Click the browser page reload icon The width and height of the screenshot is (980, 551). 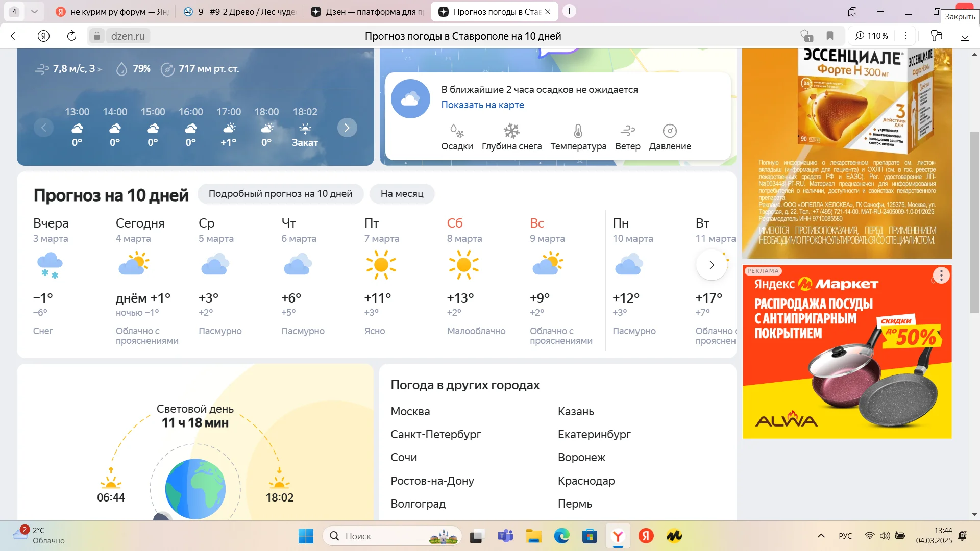coord(71,36)
